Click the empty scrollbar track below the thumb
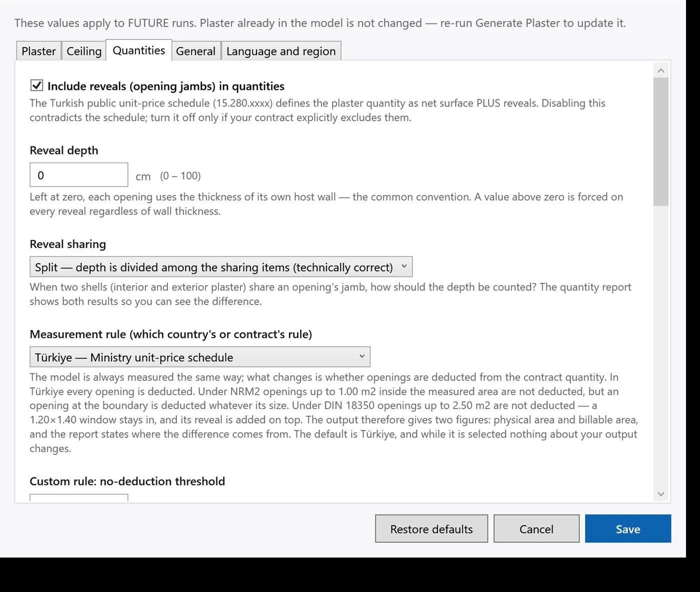Viewport: 700px width, 592px height. [661, 346]
